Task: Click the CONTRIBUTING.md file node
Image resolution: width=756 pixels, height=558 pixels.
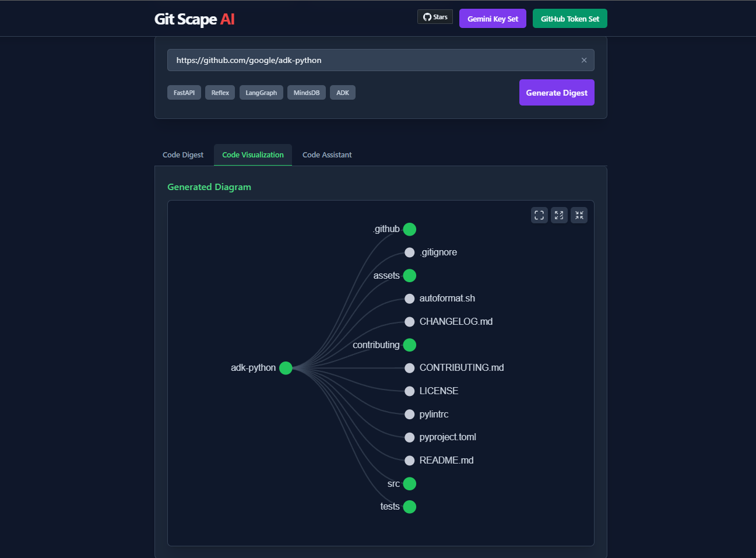Action: tap(410, 368)
